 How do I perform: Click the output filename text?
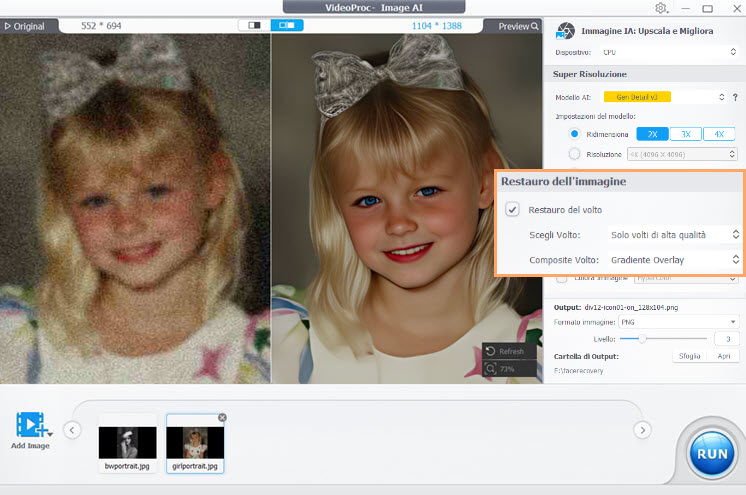(631, 307)
